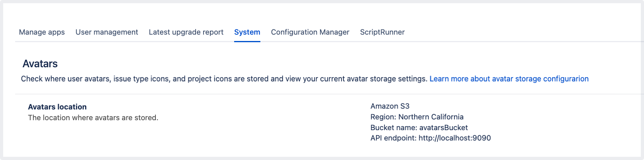The image size is (644, 160).
Task: Open Latest upgrade report tab
Action: tap(186, 32)
